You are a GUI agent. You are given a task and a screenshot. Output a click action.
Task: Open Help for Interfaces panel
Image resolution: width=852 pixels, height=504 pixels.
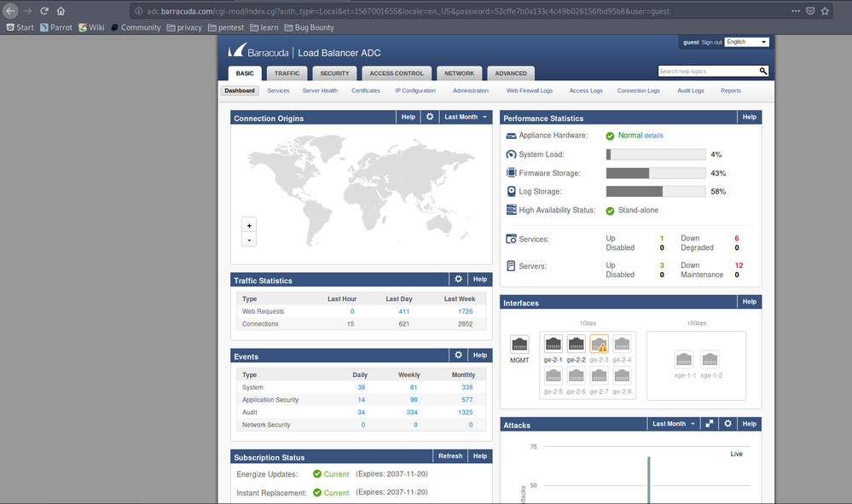[x=750, y=301]
